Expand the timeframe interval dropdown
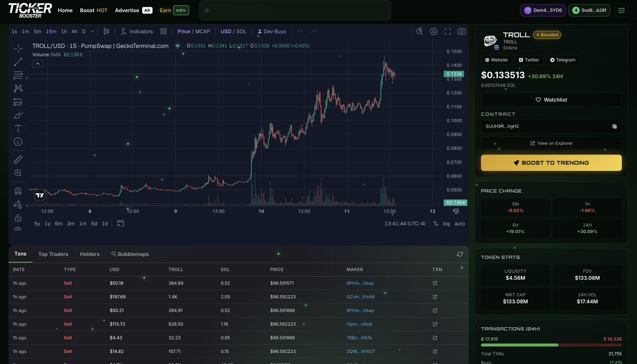Image resolution: width=637 pixels, height=364 pixels. coord(92,31)
